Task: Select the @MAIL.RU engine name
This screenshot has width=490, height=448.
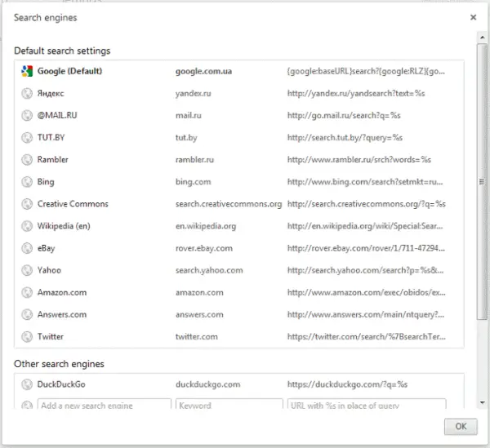Action: tap(57, 116)
